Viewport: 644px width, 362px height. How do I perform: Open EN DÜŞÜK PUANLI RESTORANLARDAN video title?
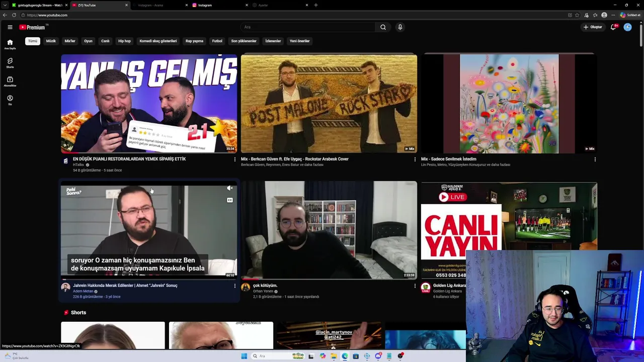coord(129,159)
